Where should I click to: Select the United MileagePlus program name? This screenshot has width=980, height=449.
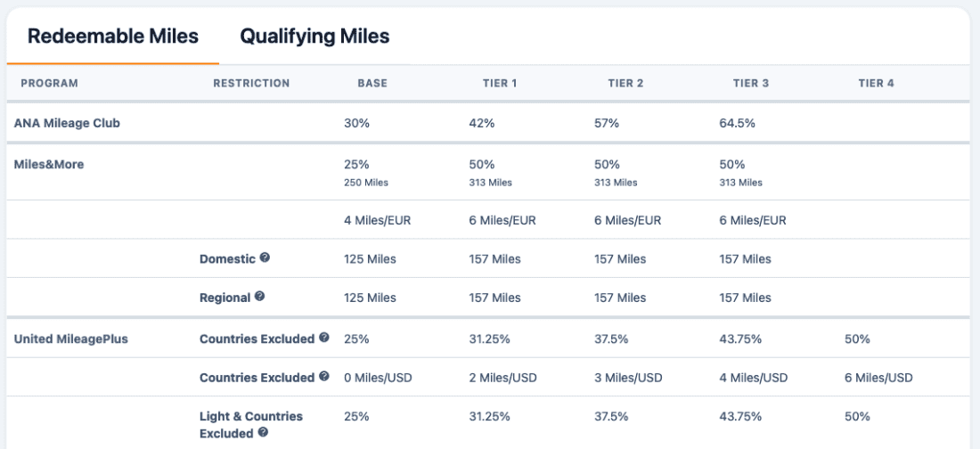70,339
